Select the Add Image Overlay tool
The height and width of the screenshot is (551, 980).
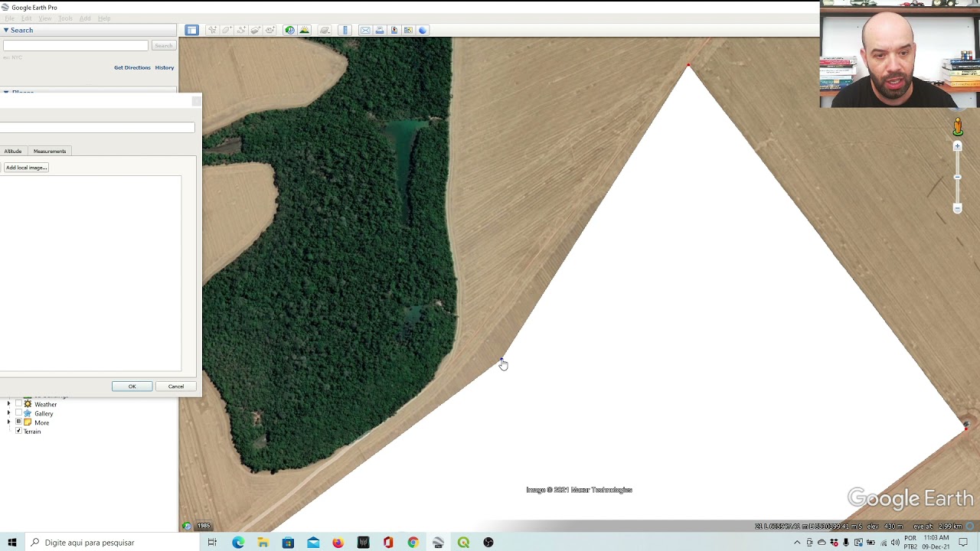click(x=256, y=30)
